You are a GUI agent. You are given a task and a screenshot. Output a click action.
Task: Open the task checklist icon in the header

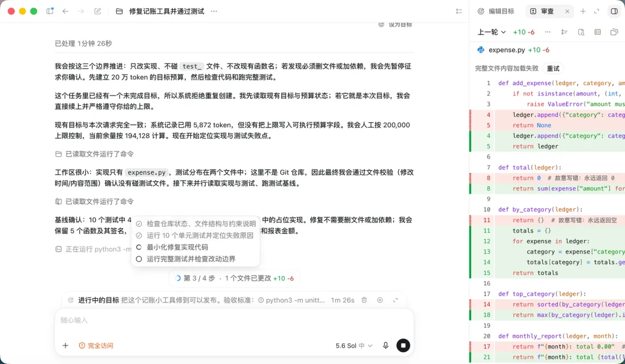pyautogui.click(x=459, y=11)
